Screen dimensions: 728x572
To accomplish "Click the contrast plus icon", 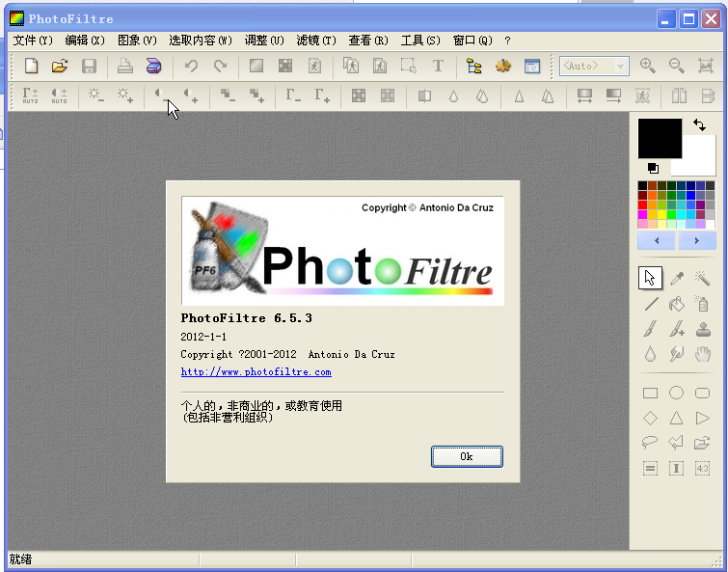I will tap(191, 95).
